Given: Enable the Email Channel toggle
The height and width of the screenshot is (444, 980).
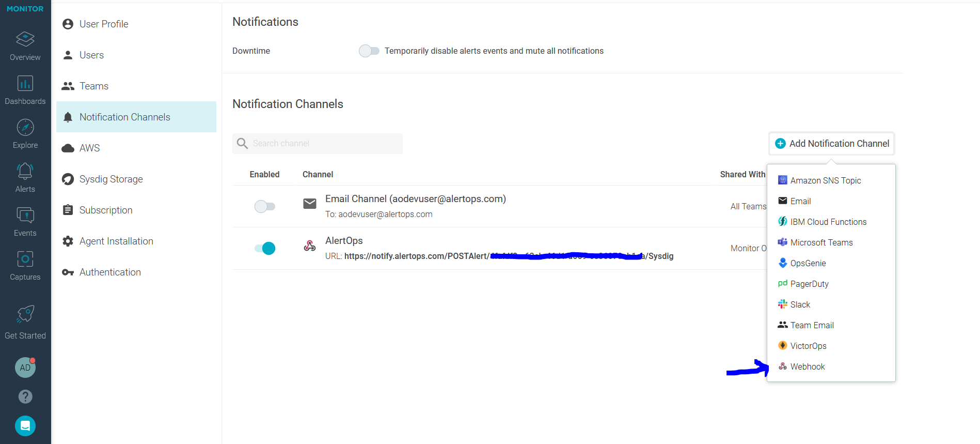Looking at the screenshot, I should tap(265, 207).
